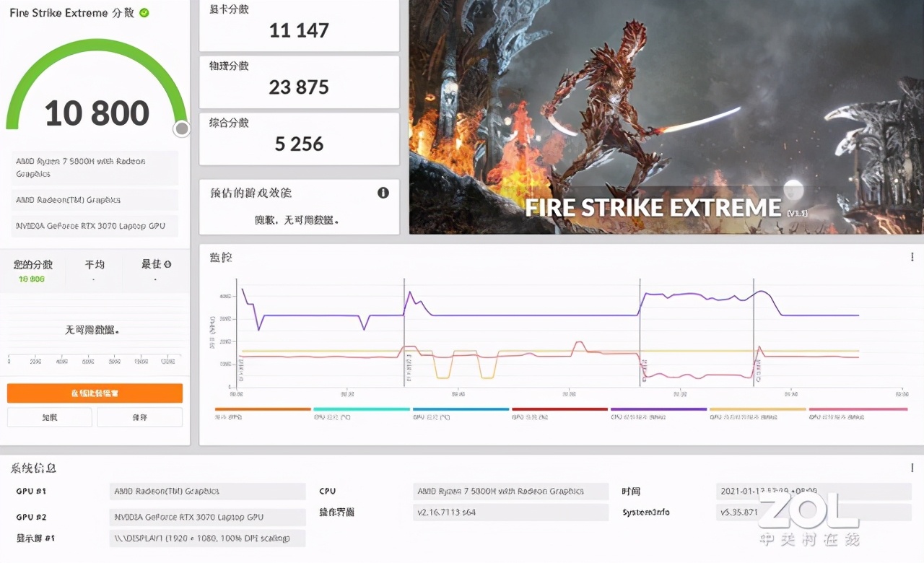This screenshot has height=563, width=924.
Task: Click the info icon in the estimated game performance card
Action: click(x=383, y=193)
